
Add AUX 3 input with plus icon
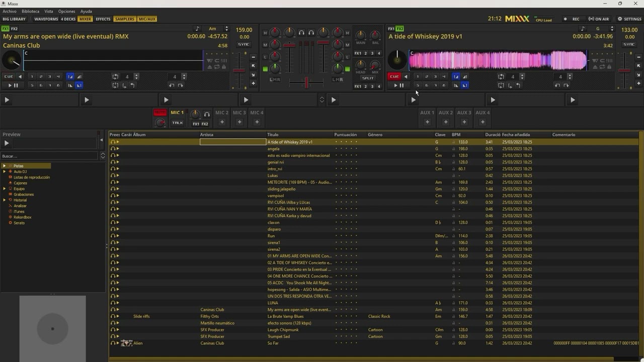click(464, 122)
